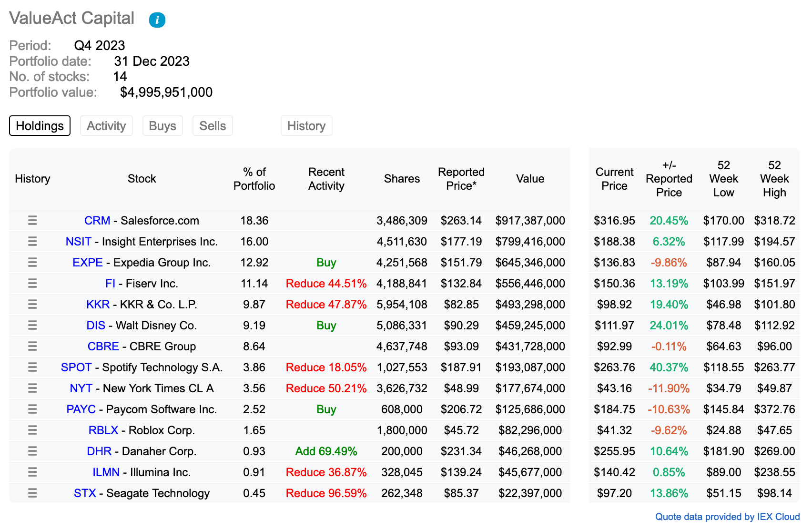Switch to the Activity tab
812x530 pixels.
click(x=106, y=126)
